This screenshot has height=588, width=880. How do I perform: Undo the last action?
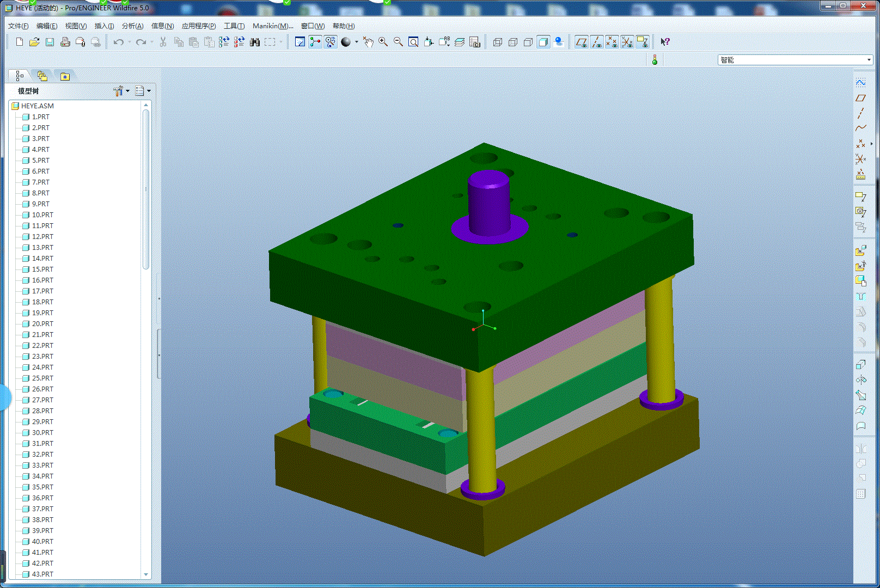pyautogui.click(x=118, y=42)
